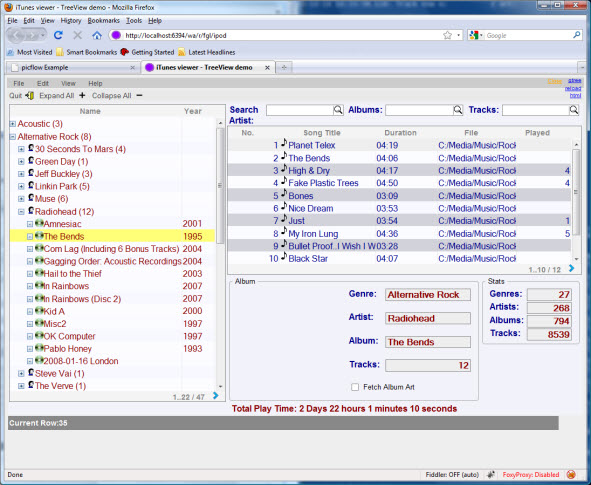Screen dimensions: 591x485
Task: Click the Albums search magnifier icon
Action: tap(458, 110)
